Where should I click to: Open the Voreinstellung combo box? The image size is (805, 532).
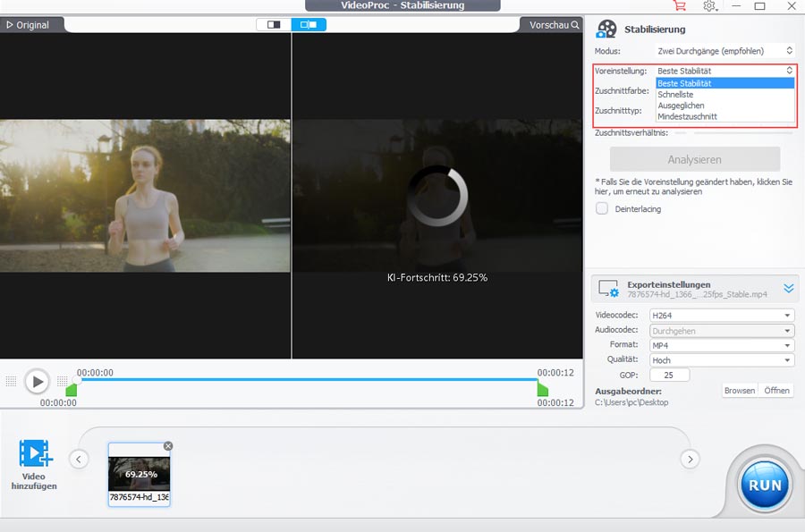pos(725,71)
